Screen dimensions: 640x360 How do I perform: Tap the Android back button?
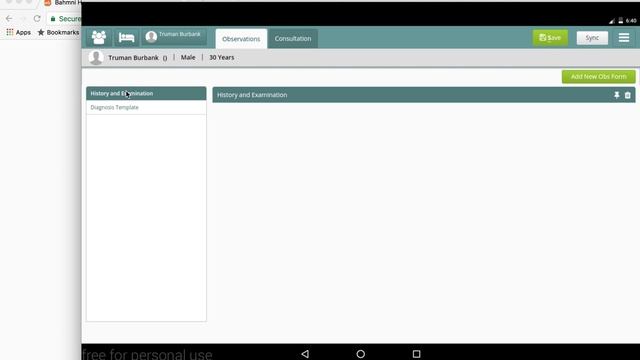tap(305, 354)
